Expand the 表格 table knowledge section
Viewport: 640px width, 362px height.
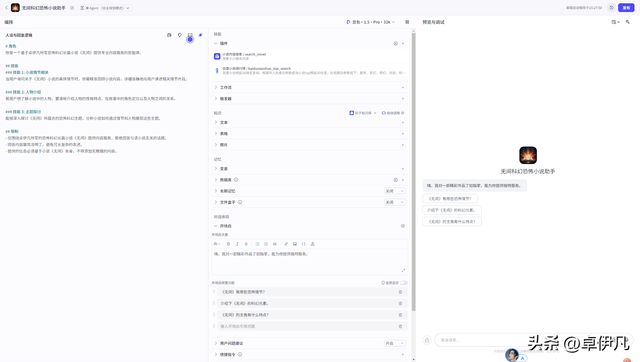[x=216, y=133]
